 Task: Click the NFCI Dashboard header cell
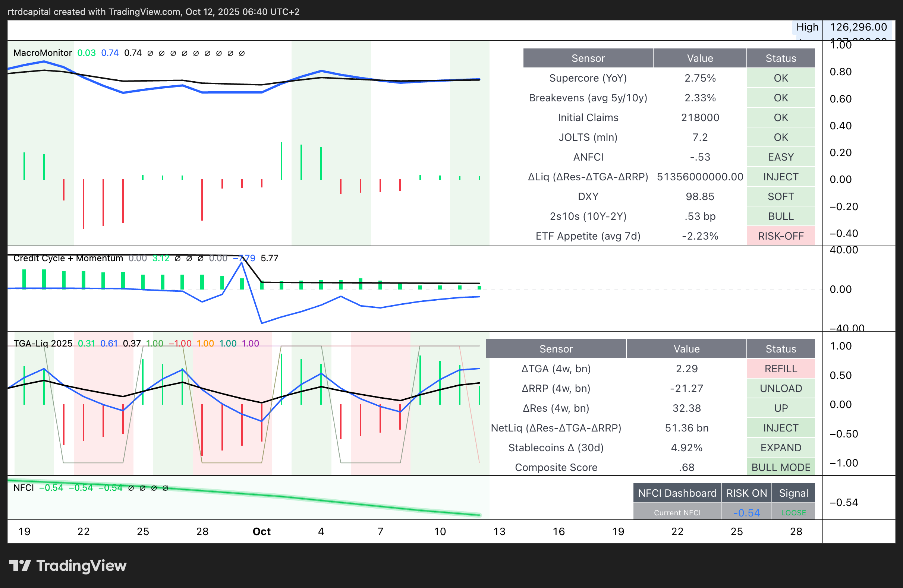coord(677,493)
